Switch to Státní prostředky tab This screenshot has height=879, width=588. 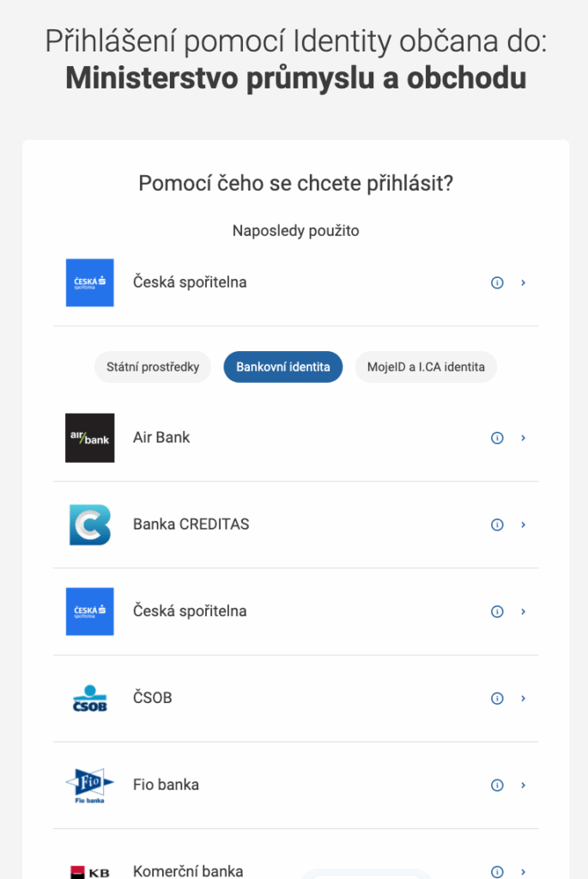click(x=153, y=367)
